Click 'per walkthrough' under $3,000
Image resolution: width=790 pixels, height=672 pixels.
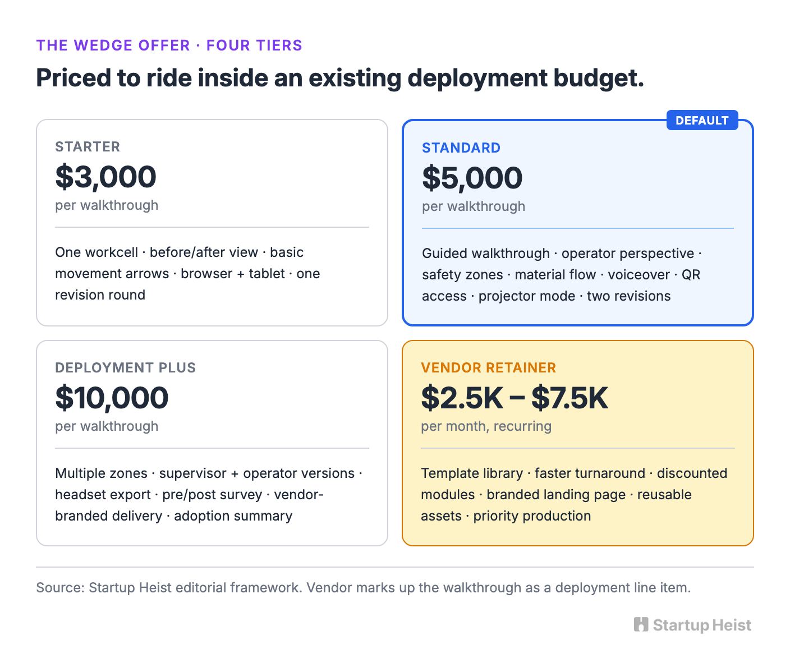tap(107, 205)
